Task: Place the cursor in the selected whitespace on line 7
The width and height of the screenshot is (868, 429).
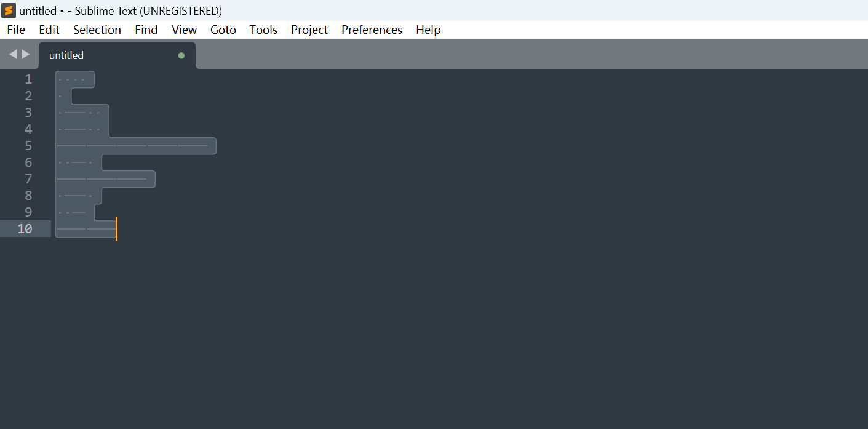Action: (105, 179)
